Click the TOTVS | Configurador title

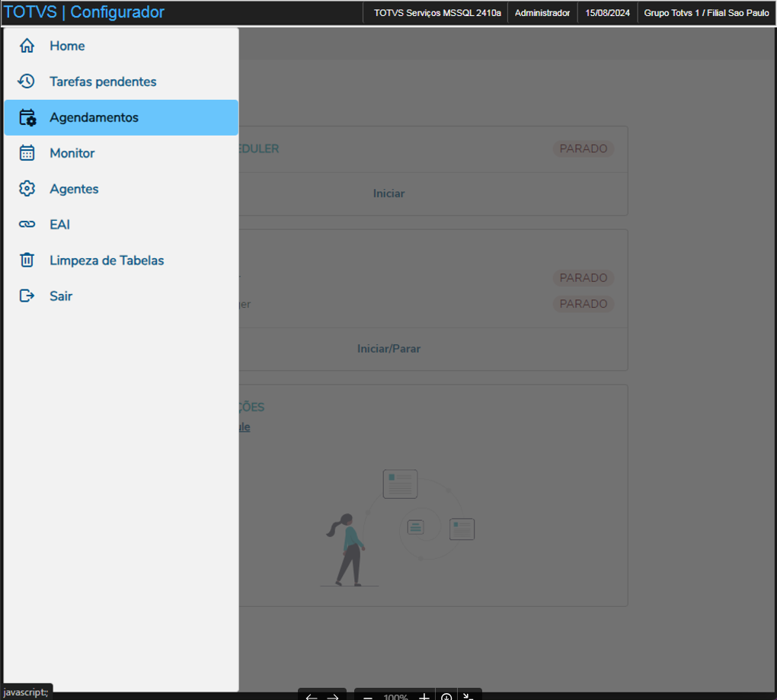pyautogui.click(x=84, y=12)
